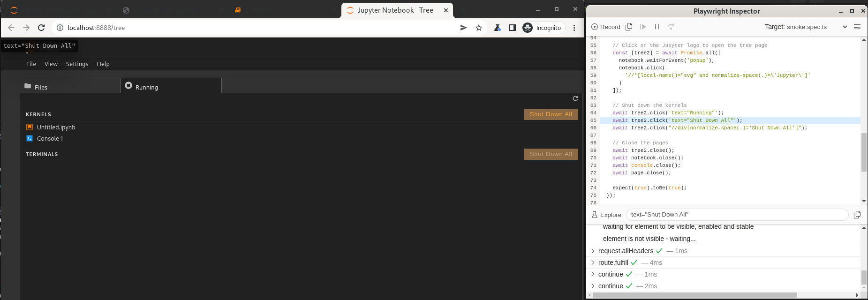Click the code pane vertical scrollbar thumb
This screenshot has height=300, width=868.
pyautogui.click(x=864, y=152)
